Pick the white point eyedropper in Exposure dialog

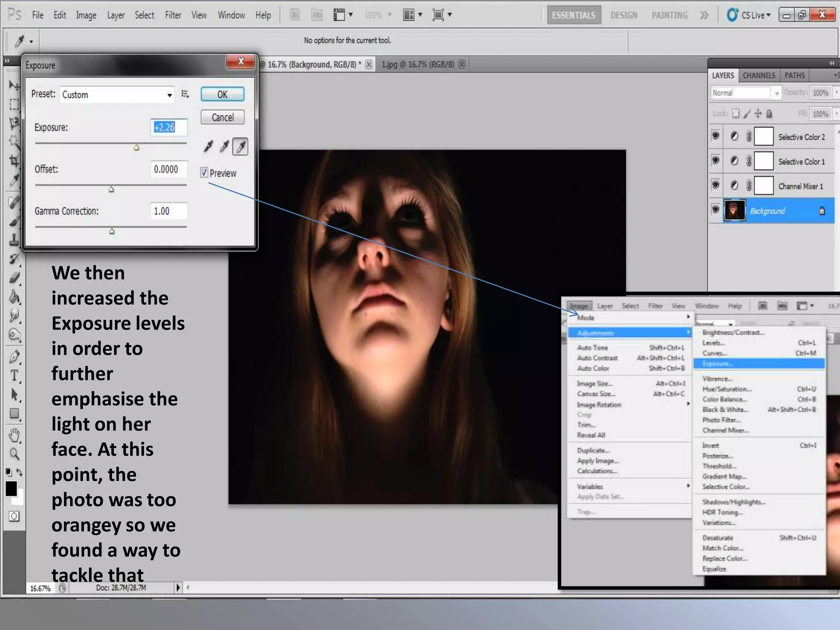click(x=240, y=146)
